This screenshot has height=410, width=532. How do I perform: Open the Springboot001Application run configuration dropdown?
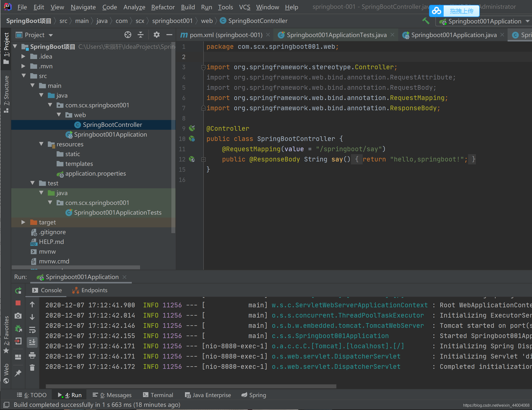point(485,21)
